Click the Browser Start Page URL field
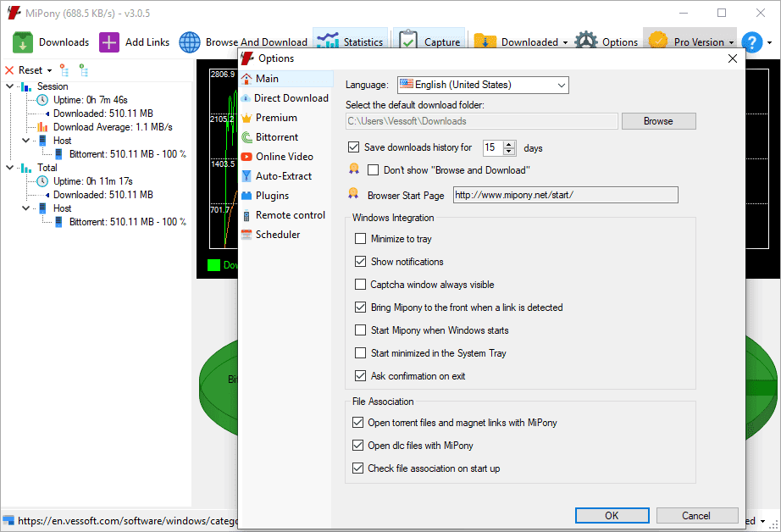 (565, 195)
